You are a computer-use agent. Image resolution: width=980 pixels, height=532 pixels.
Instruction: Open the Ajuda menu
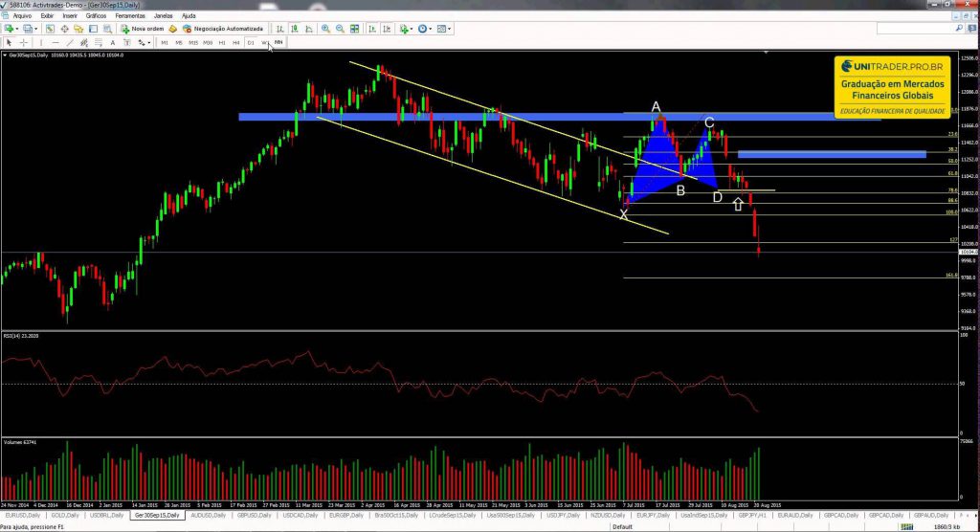coord(189,15)
